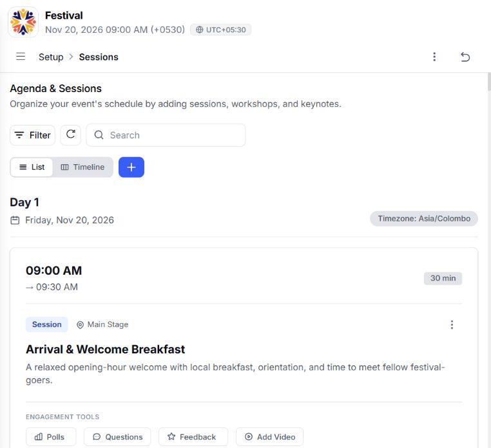
Task: Click the calendar icon beside Friday date
Action: pos(15,220)
